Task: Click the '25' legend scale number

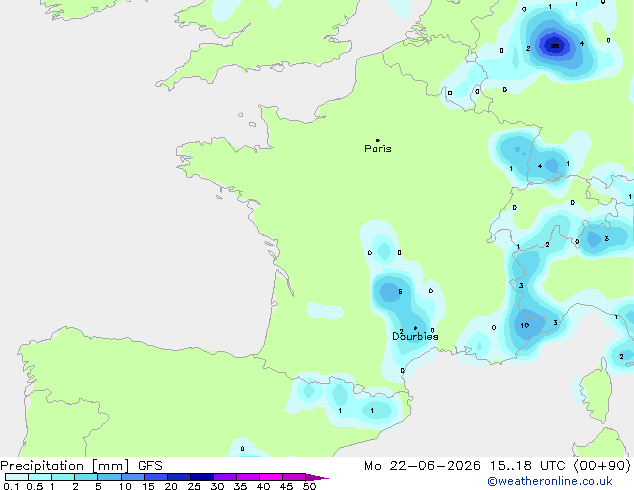Action: click(194, 486)
